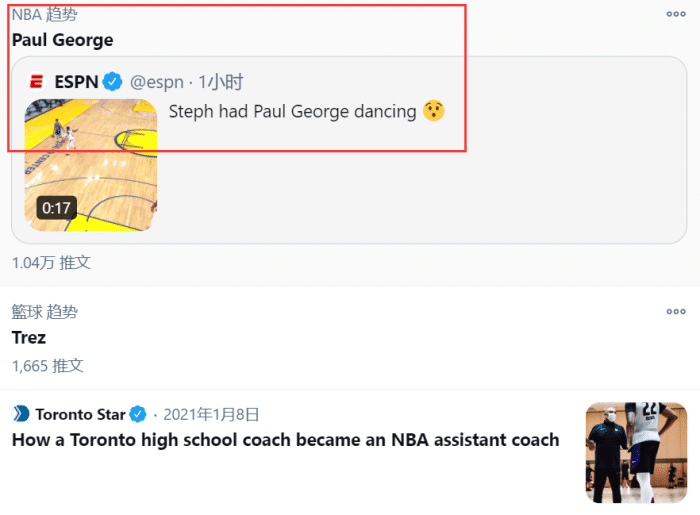The width and height of the screenshot is (700, 515).
Task: Click the ESPN logo avatar
Action: pos(37,82)
